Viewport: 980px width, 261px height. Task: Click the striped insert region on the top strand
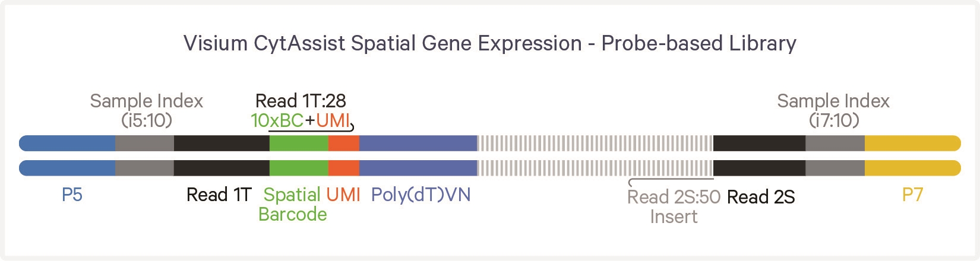tap(595, 143)
